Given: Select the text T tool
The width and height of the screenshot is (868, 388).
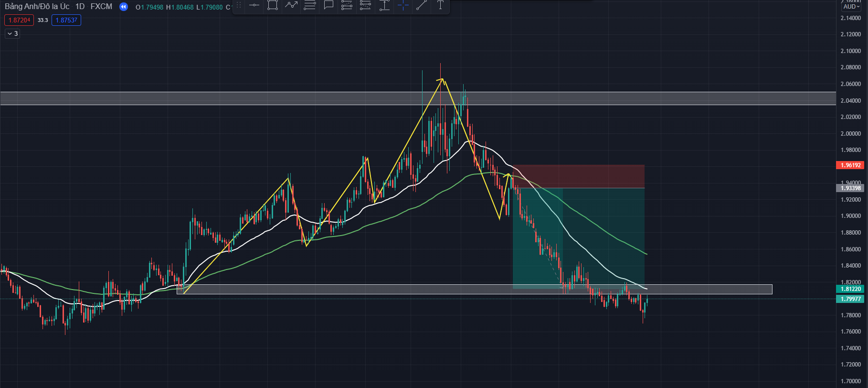Looking at the screenshot, I should (x=440, y=5).
